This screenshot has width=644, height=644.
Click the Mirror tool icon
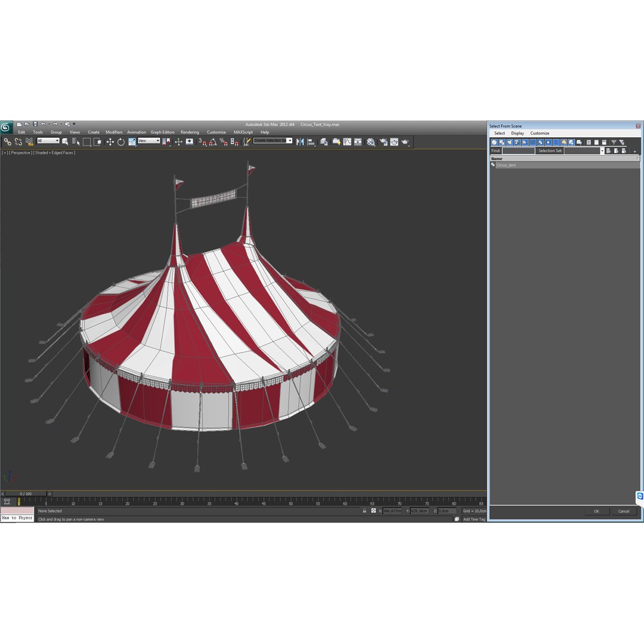(x=300, y=142)
